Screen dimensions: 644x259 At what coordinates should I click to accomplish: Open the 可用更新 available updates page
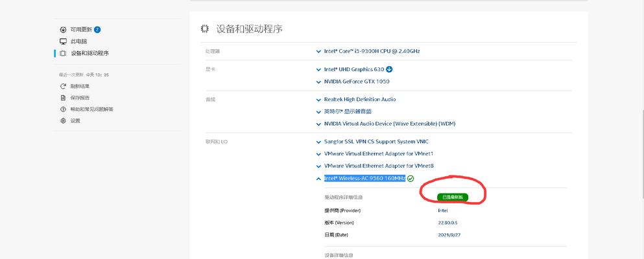(x=80, y=30)
